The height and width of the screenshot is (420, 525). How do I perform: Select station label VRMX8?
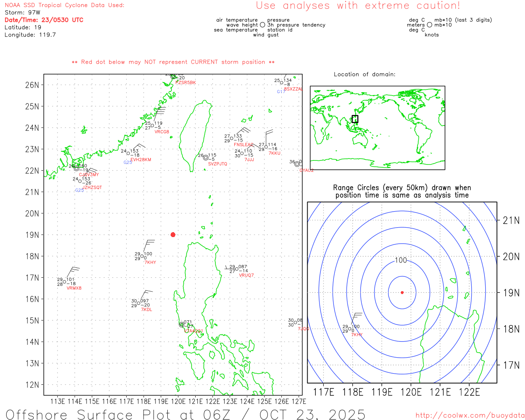click(74, 288)
